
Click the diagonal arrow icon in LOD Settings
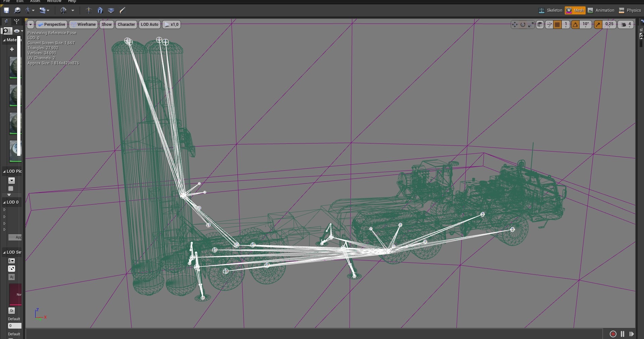pos(11,269)
